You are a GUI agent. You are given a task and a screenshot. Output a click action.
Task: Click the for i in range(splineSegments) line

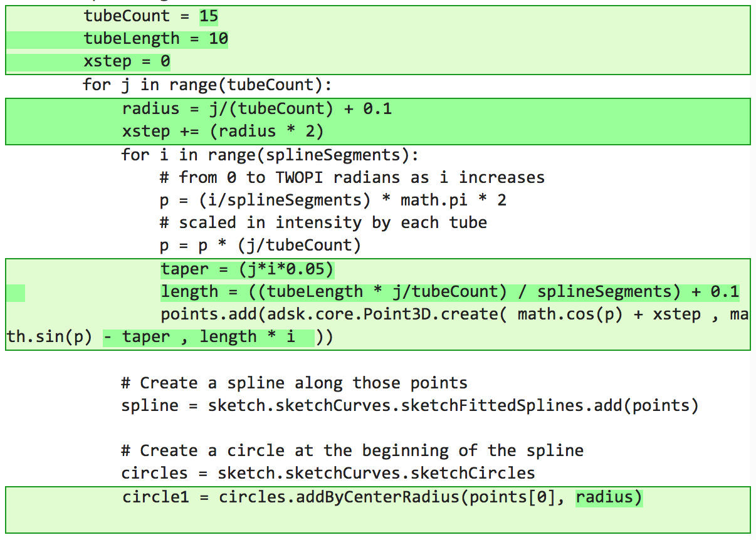point(270,155)
